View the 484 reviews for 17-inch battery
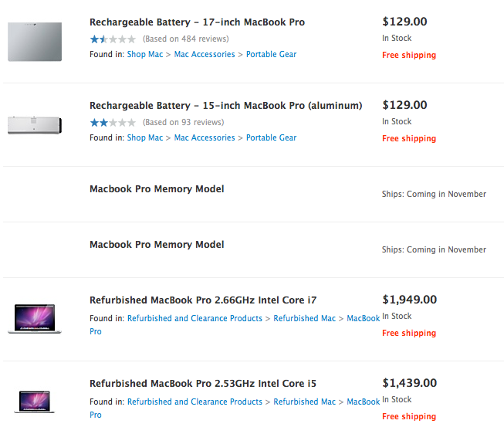The height and width of the screenshot is (444, 504). click(185, 39)
